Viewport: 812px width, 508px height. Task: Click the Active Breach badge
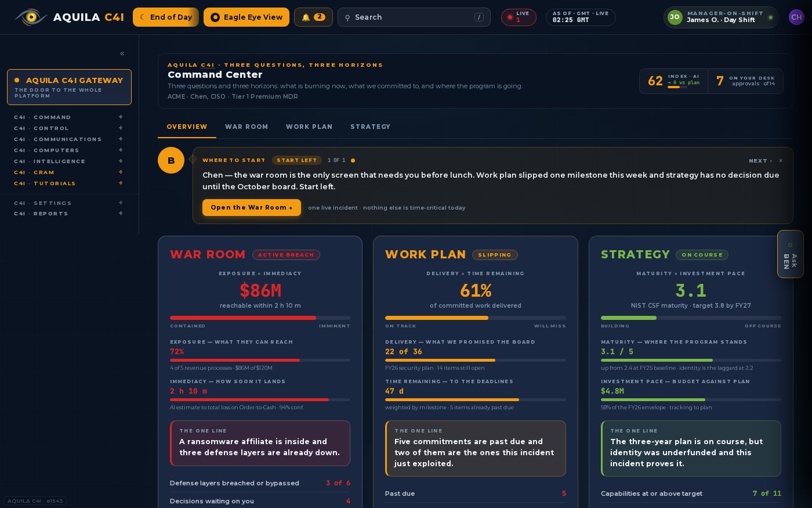pos(286,255)
